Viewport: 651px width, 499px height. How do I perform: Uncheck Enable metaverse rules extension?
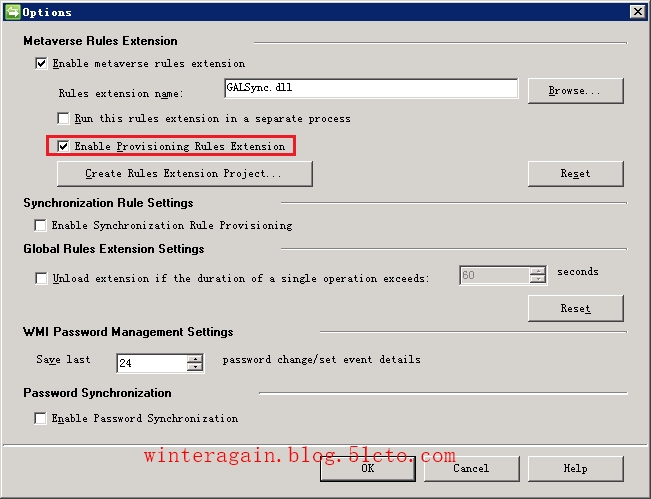tap(41, 64)
